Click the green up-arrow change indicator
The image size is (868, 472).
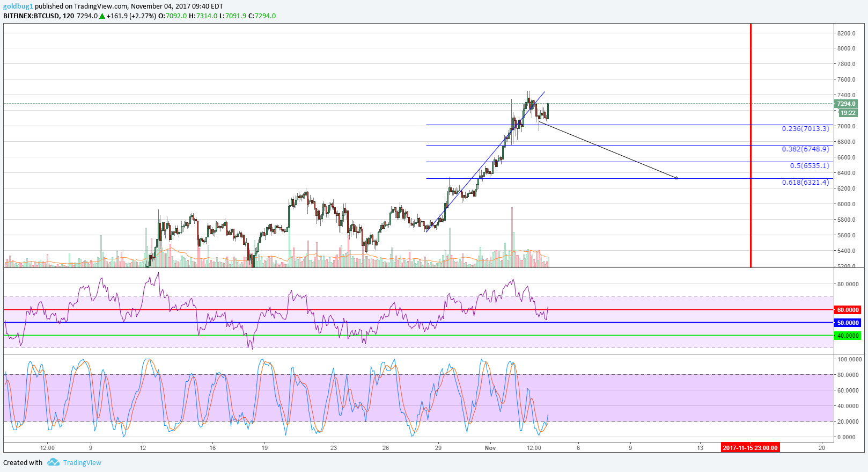click(x=102, y=16)
